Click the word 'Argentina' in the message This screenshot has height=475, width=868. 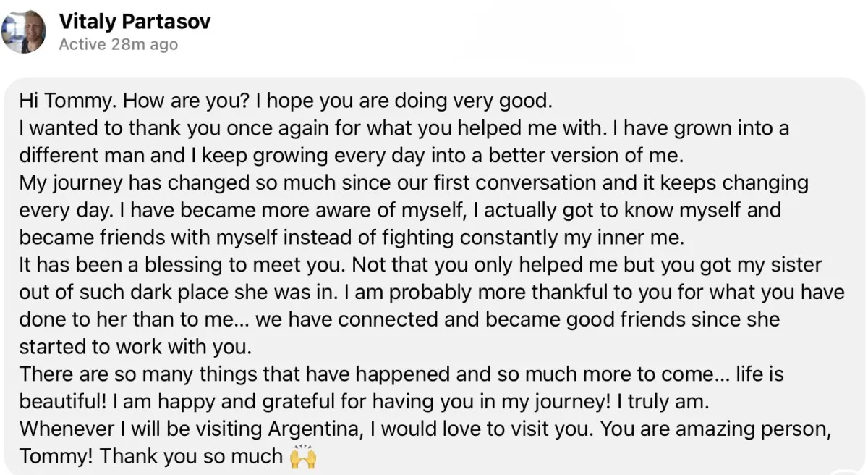coord(314,429)
